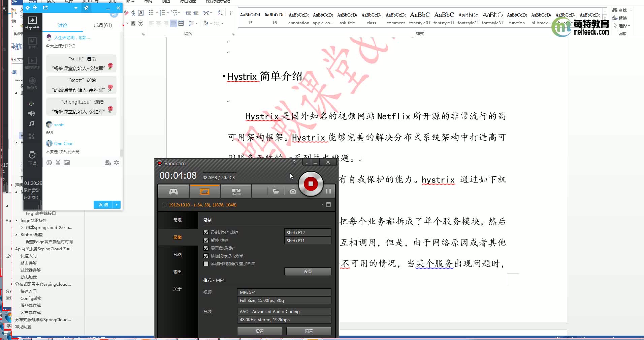
Task: Open 设置 button under format section
Action: click(259, 331)
